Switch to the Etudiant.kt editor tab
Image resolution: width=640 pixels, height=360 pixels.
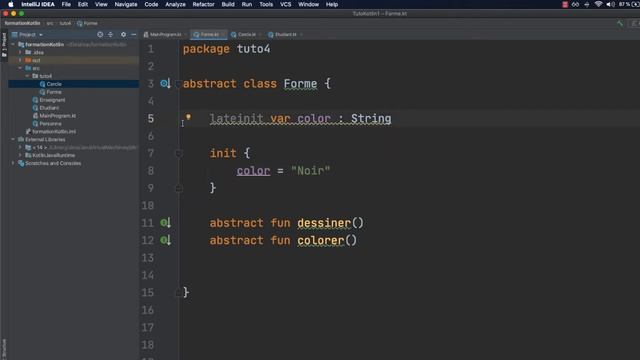coord(285,35)
